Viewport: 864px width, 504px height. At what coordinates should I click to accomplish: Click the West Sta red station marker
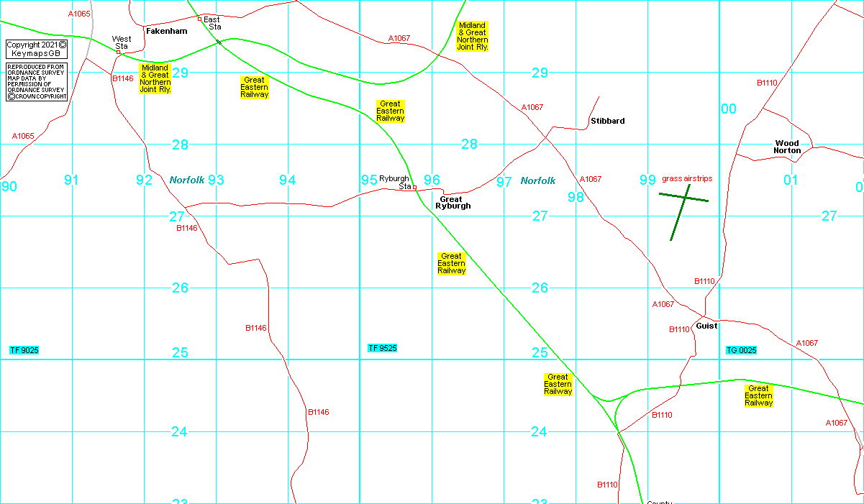pos(119,52)
